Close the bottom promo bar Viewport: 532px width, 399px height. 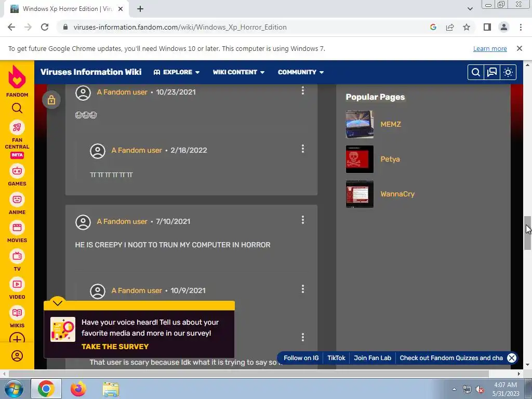pyautogui.click(x=512, y=358)
